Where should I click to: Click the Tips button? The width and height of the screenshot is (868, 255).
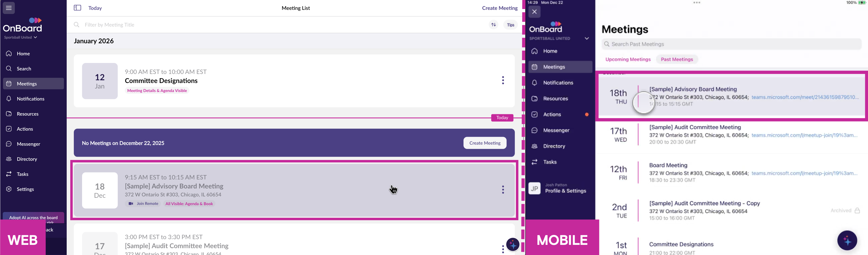pyautogui.click(x=510, y=25)
